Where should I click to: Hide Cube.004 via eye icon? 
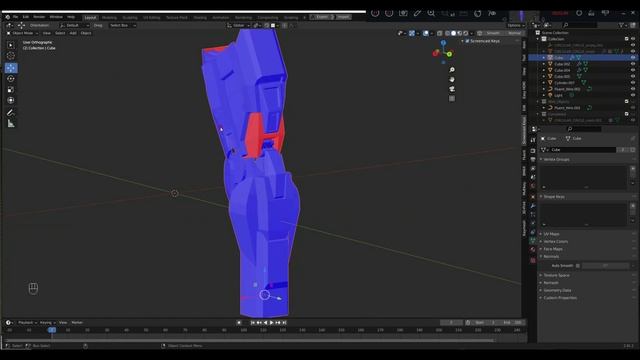coord(633,70)
